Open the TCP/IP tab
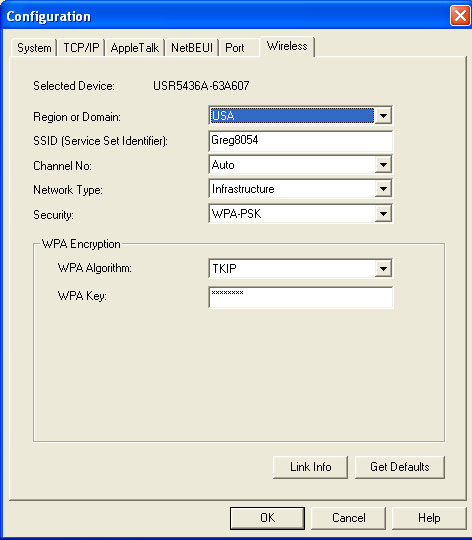Screen dimensions: 472x540 coord(81,48)
